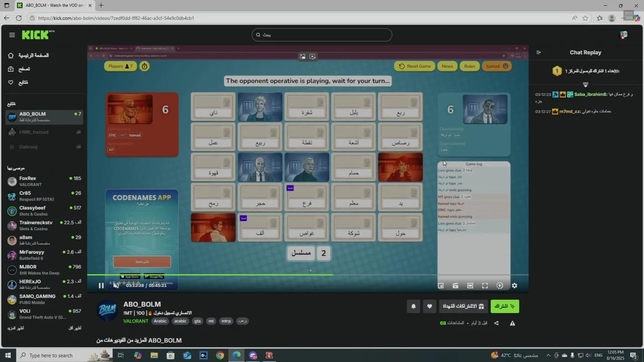
Task: Click Reset Game in the streamed game
Action: click(x=415, y=66)
